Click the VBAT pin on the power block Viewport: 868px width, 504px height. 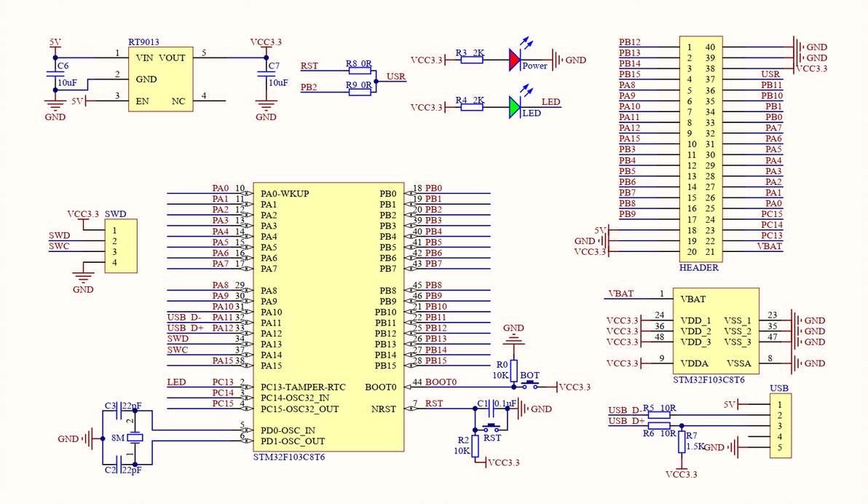(693, 299)
